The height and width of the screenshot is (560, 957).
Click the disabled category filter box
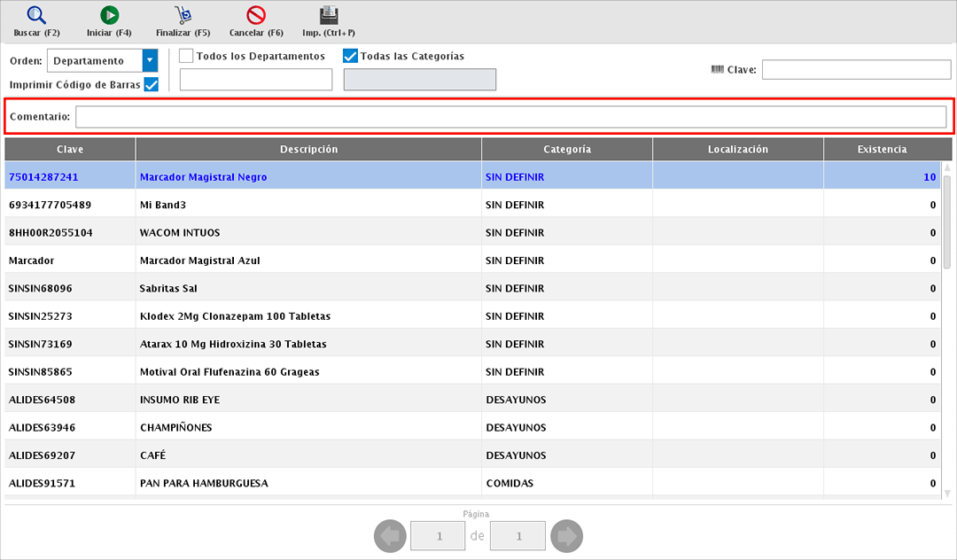[x=419, y=80]
